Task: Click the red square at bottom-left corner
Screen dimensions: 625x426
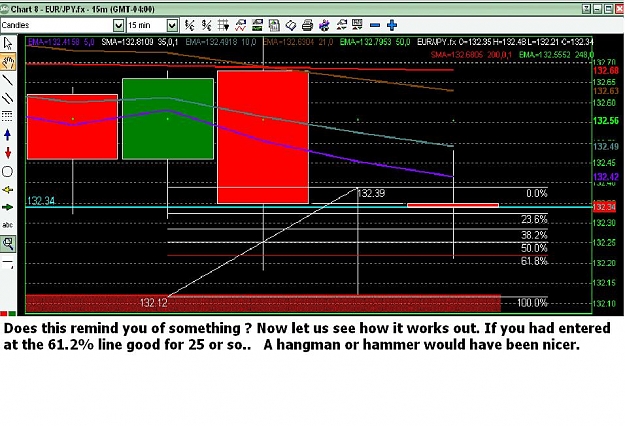Action: coord(4,314)
